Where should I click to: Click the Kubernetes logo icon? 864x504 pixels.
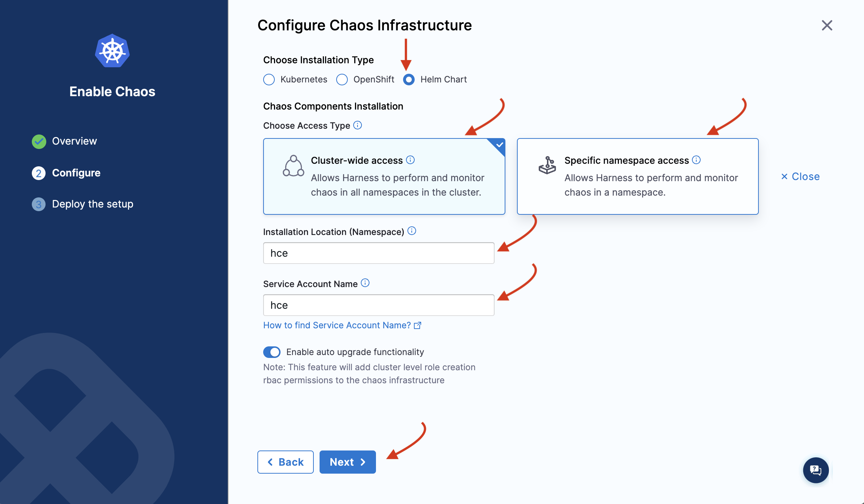112,51
